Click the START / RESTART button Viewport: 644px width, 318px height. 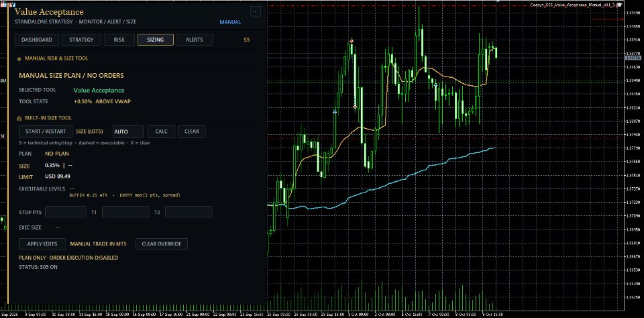click(x=46, y=131)
